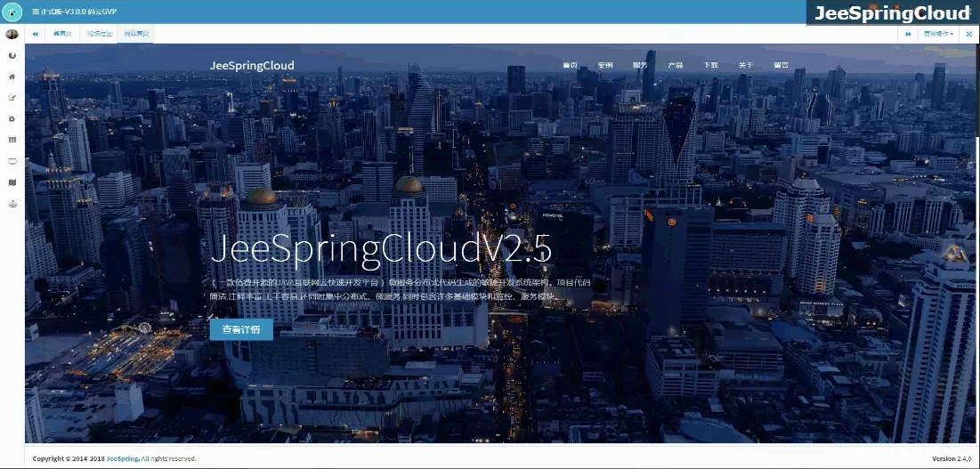Open the 服务 services navigation link

tap(640, 66)
